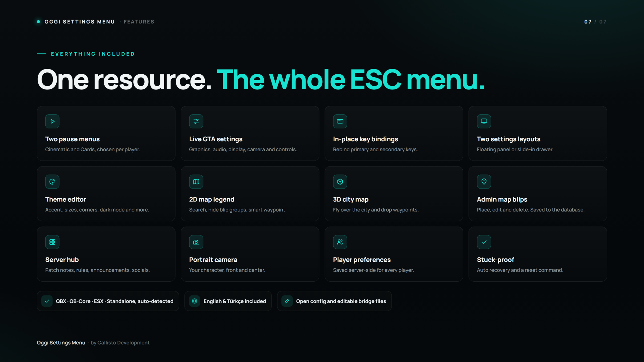This screenshot has height=362, width=644.
Task: Click the 'Portrait camera' card title
Action: (213, 260)
